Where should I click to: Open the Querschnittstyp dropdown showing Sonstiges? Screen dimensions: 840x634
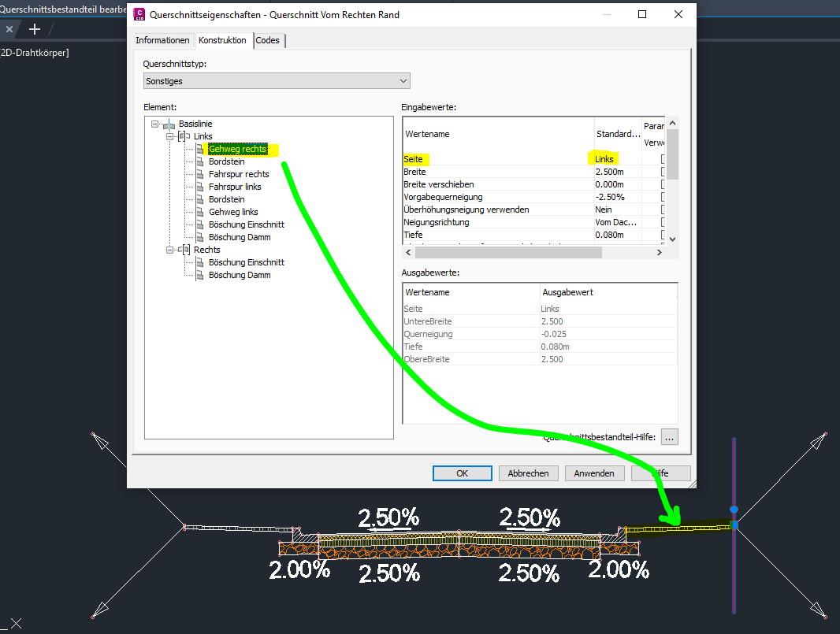coord(277,81)
